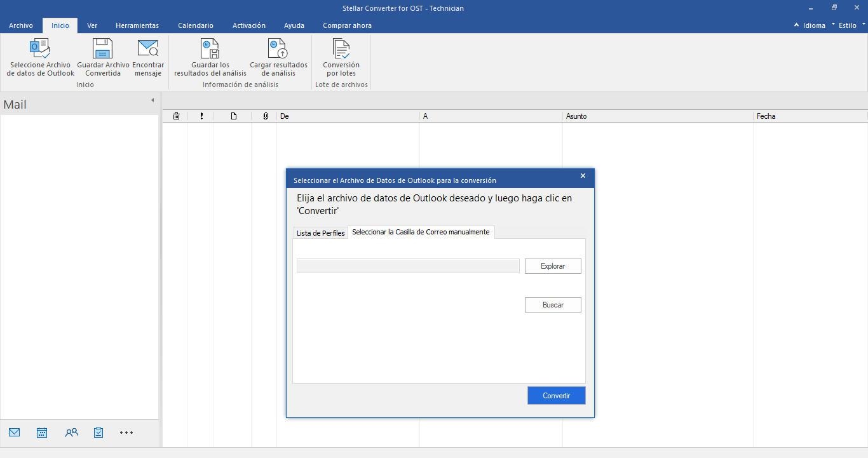Close the Seleccionar Archivo dialog
Image resolution: width=868 pixels, height=458 pixels.
(x=583, y=176)
